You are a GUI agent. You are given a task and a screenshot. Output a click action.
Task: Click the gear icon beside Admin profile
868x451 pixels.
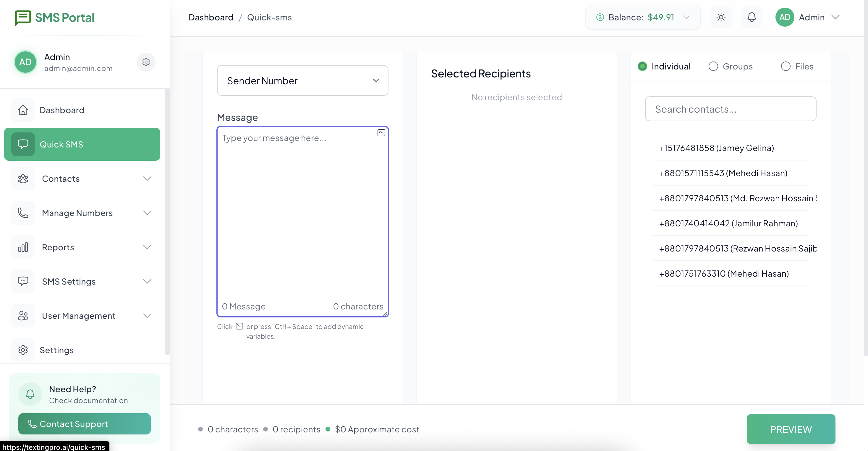coord(146,62)
